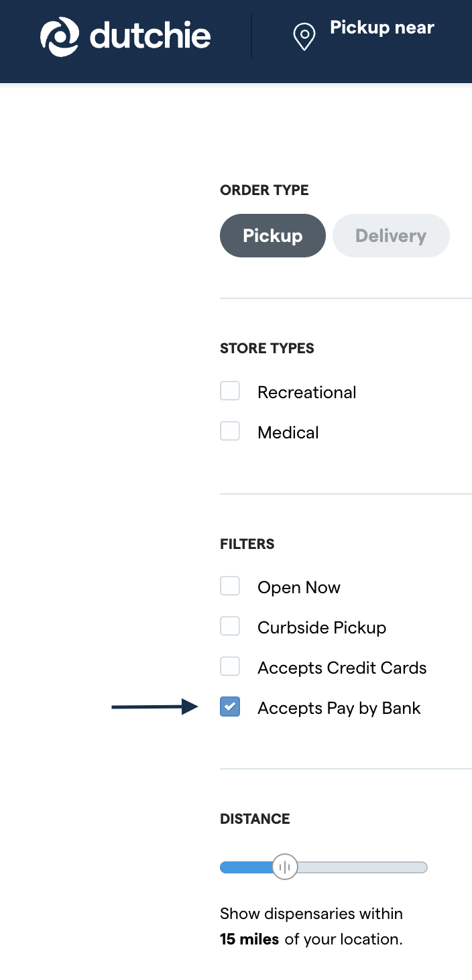This screenshot has height=980, width=472.
Task: Click the ORDER TYPE section heading
Action: coord(264,190)
